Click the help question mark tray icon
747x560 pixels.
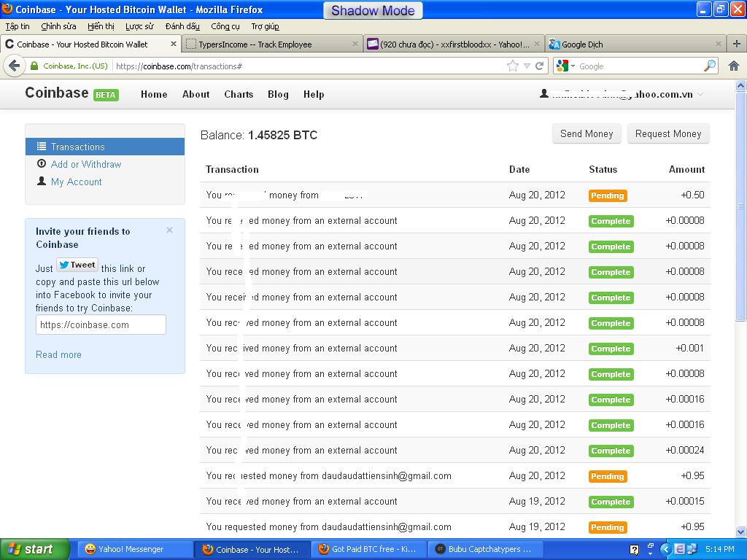tap(634, 550)
